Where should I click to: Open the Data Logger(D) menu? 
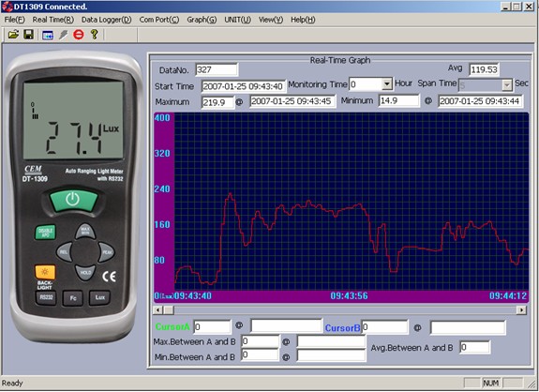coord(107,20)
